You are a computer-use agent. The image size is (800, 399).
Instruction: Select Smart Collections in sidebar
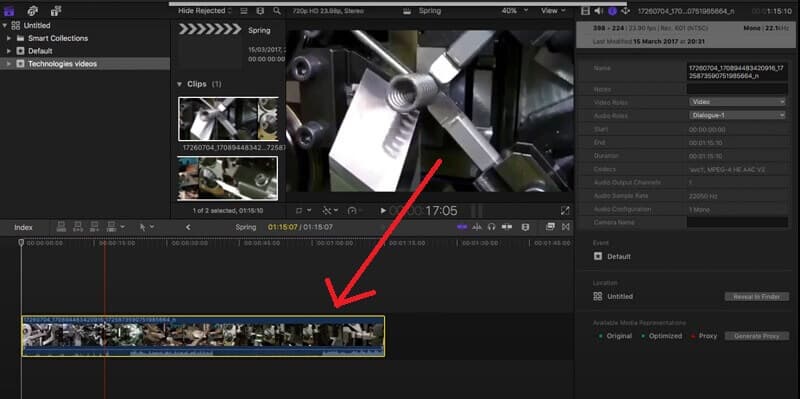click(x=58, y=38)
